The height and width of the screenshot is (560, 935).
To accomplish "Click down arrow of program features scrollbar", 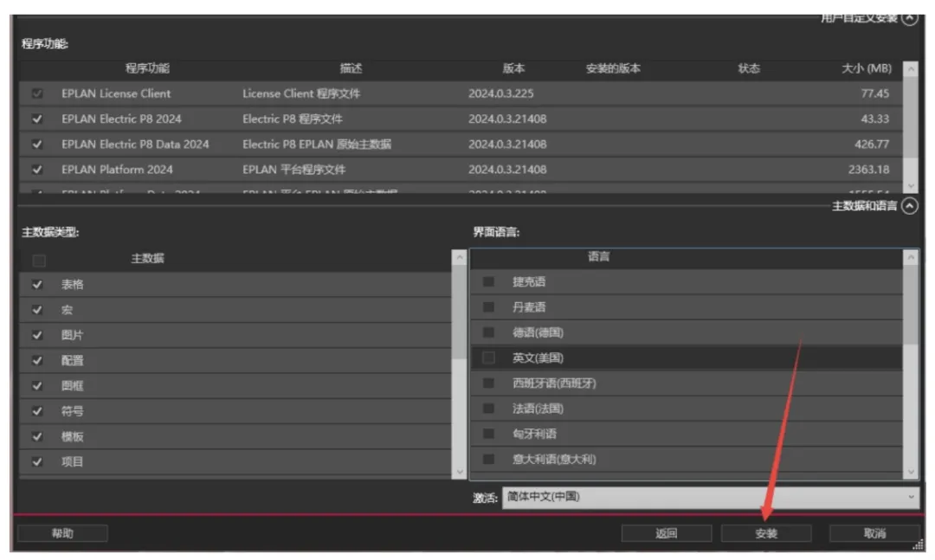I will click(x=910, y=186).
